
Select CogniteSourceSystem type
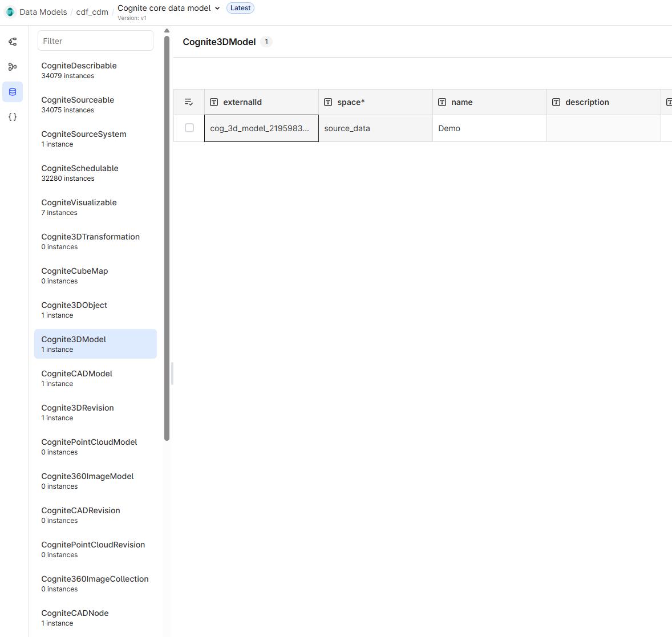point(95,139)
